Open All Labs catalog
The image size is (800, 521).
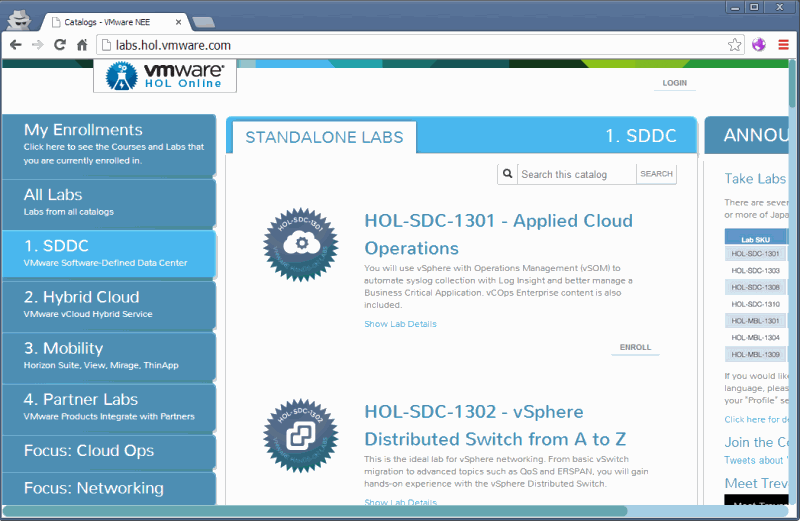click(x=109, y=202)
